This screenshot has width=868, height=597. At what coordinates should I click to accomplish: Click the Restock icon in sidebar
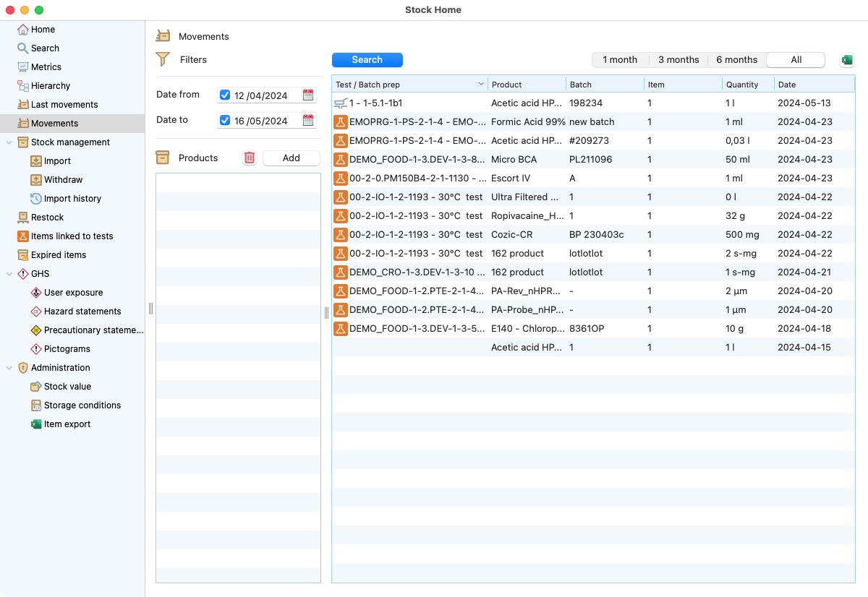tap(23, 218)
